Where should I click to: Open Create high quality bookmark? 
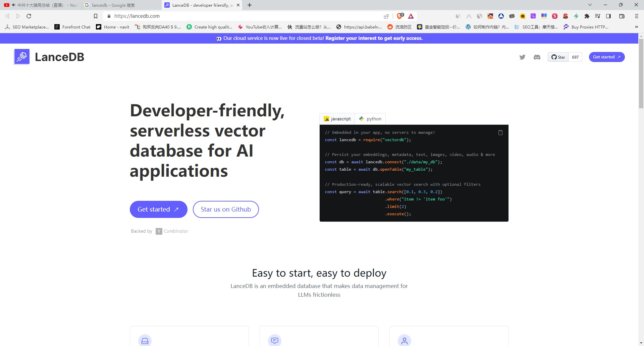coord(209,27)
